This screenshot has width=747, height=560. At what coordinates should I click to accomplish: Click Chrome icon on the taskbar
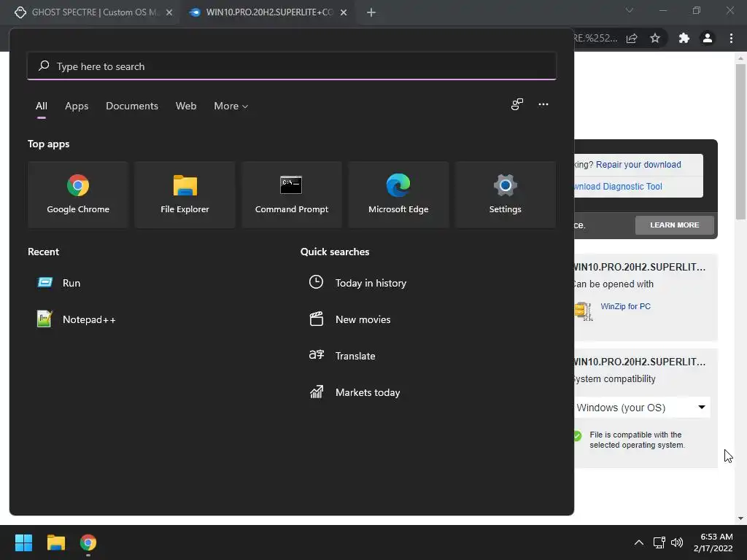tap(88, 542)
